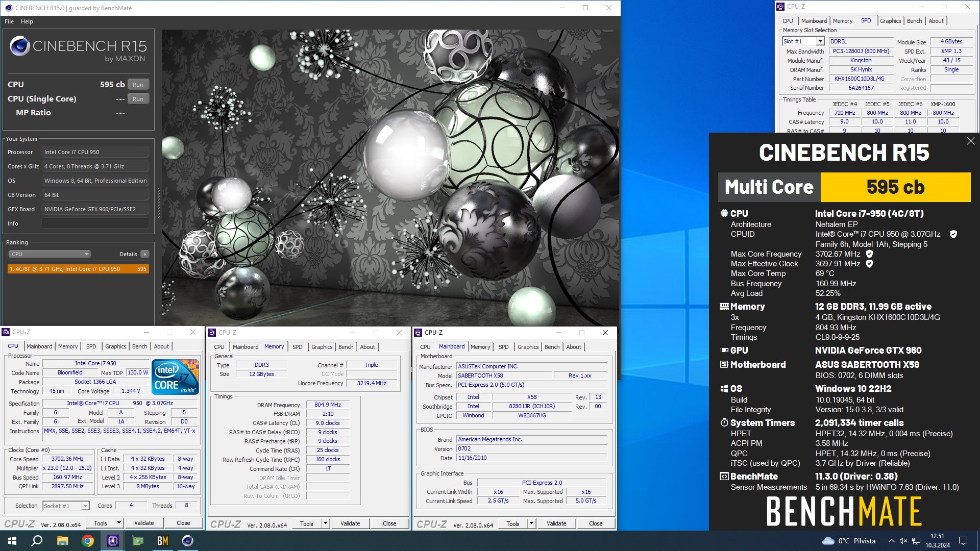Close the BenchMate result overlay
This screenshot has height=551, width=980.
click(x=970, y=141)
